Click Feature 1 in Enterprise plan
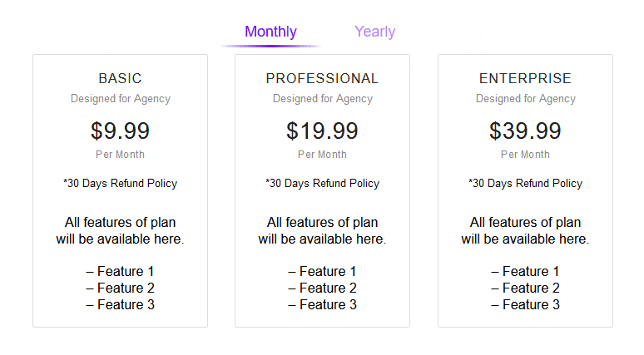Screen dimensions: 644x355 525,271
